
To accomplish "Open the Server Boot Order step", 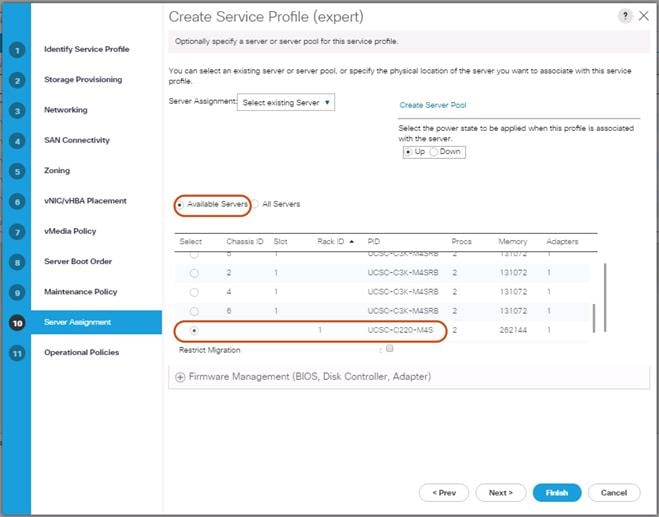I will pyautogui.click(x=77, y=262).
